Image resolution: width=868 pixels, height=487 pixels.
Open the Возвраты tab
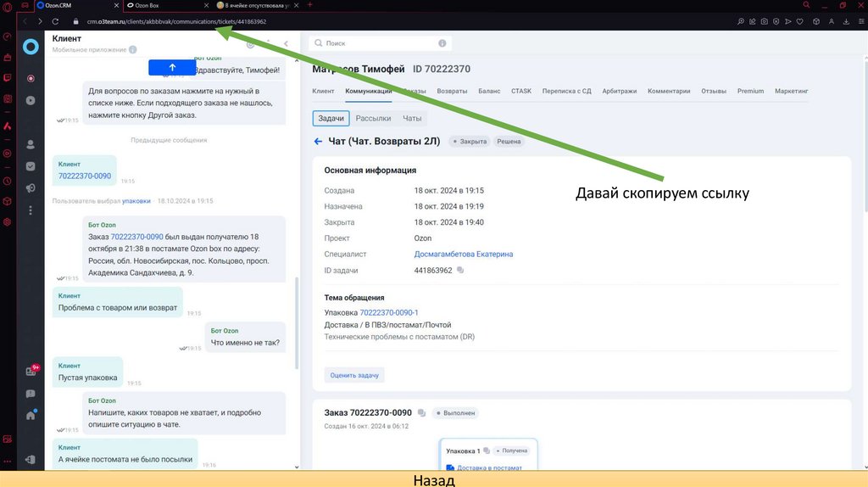pyautogui.click(x=452, y=91)
